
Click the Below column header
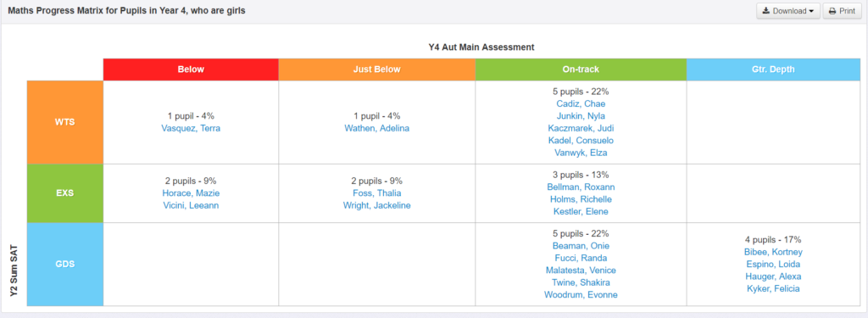[191, 70]
